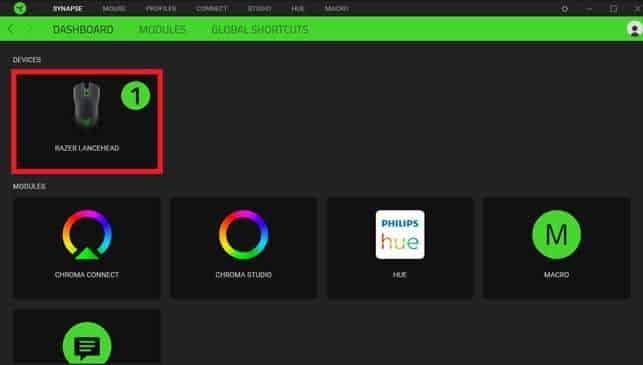Open the chat bubble module icon
This screenshot has height=365, width=643.
pyautogui.click(x=87, y=344)
